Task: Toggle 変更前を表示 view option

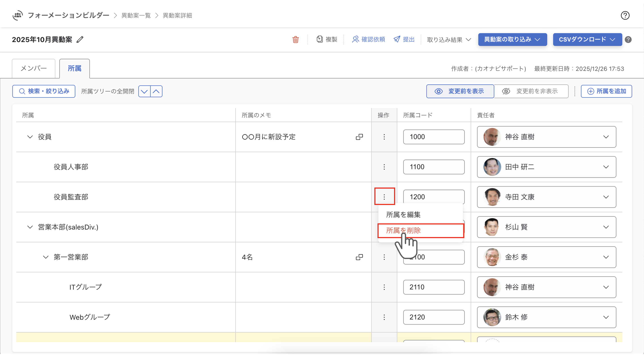Action: (x=460, y=91)
